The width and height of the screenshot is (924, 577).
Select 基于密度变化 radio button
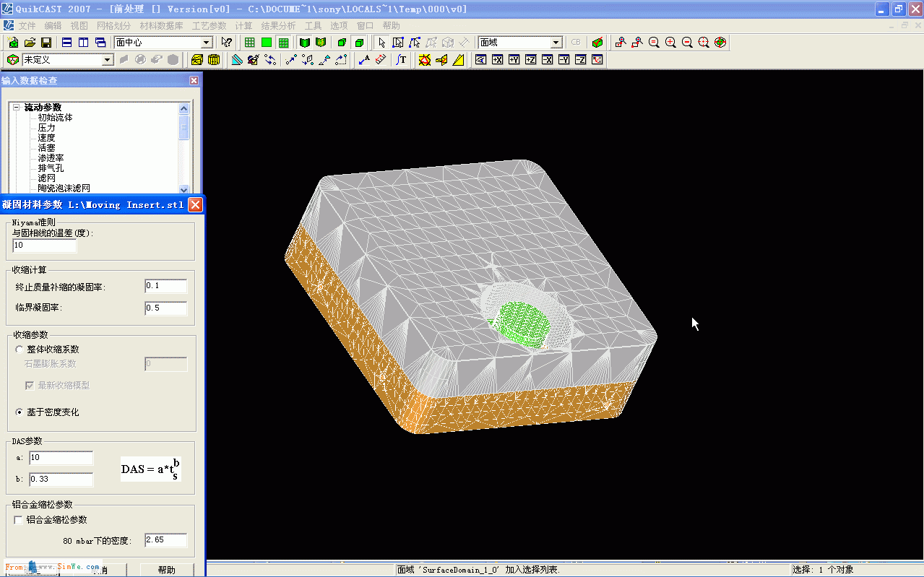(x=19, y=412)
